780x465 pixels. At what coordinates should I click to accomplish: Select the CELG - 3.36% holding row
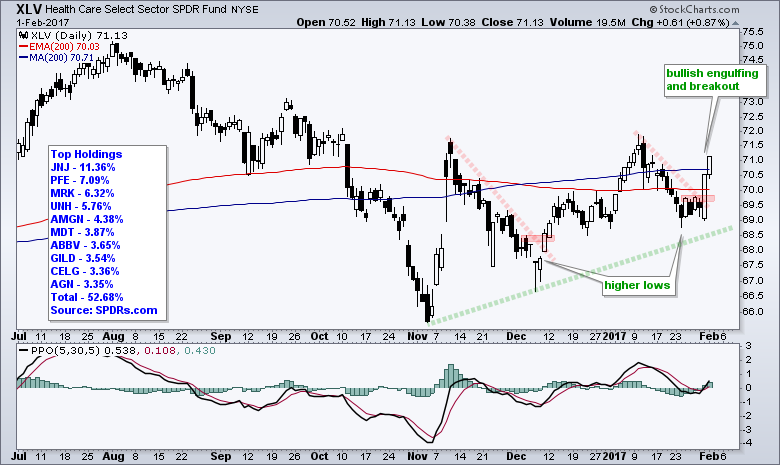tap(85, 271)
